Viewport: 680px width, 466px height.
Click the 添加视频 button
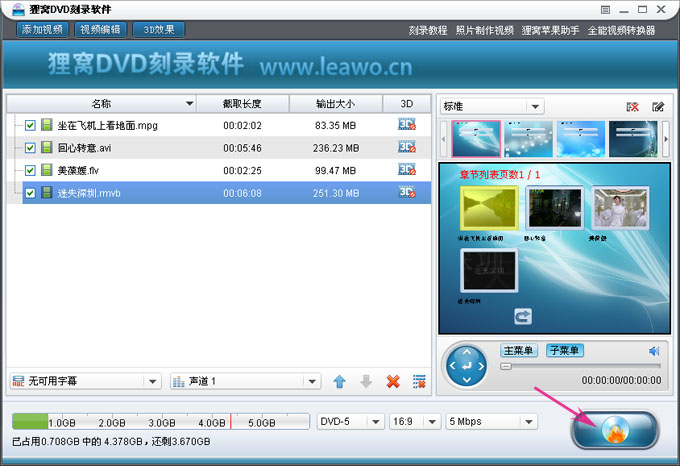pos(42,29)
